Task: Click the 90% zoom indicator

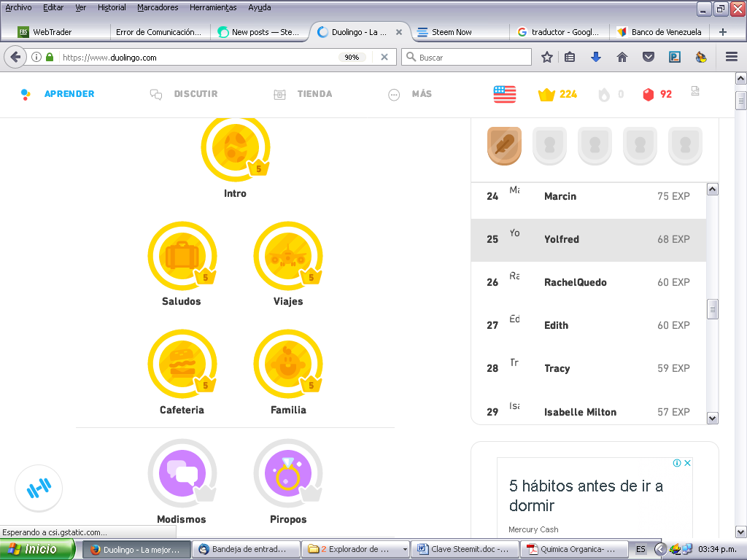Action: click(x=352, y=57)
